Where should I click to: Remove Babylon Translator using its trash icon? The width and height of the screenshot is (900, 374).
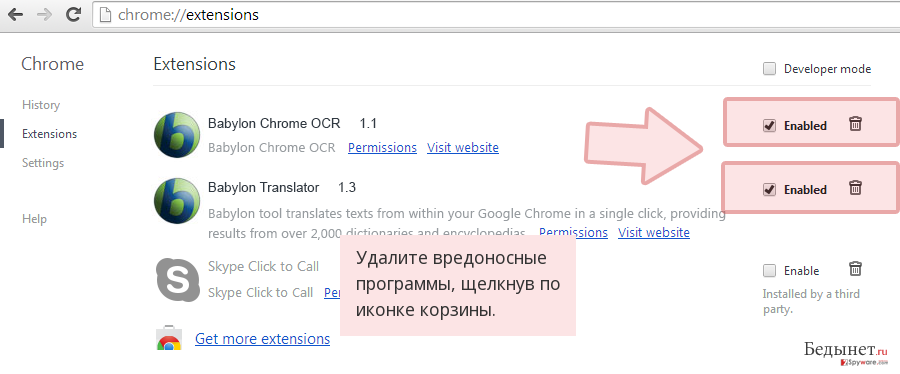point(855,188)
